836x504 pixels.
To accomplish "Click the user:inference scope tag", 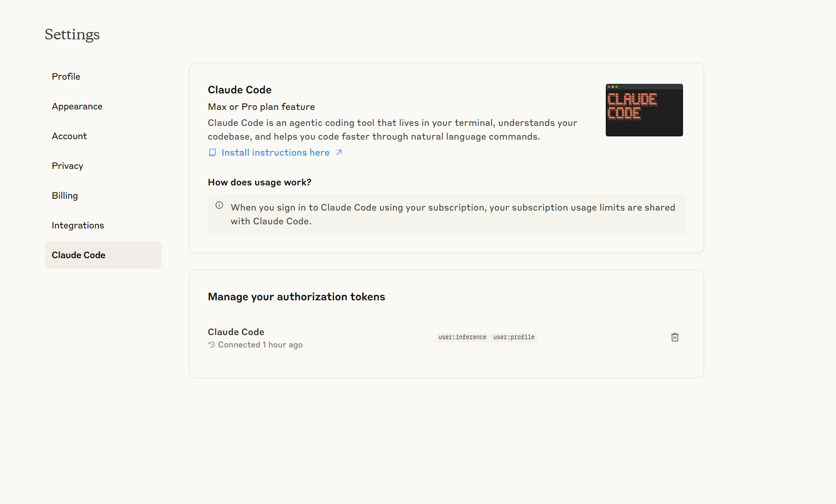I will (x=462, y=337).
